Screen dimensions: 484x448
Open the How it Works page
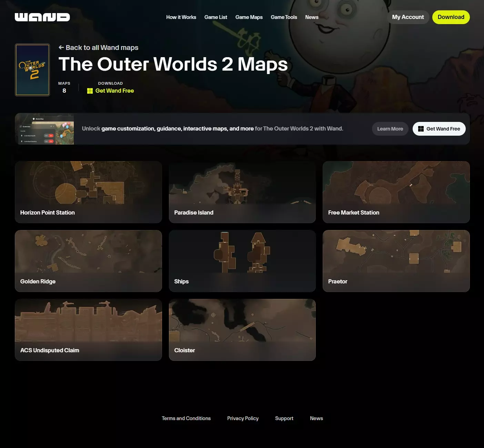click(x=181, y=17)
